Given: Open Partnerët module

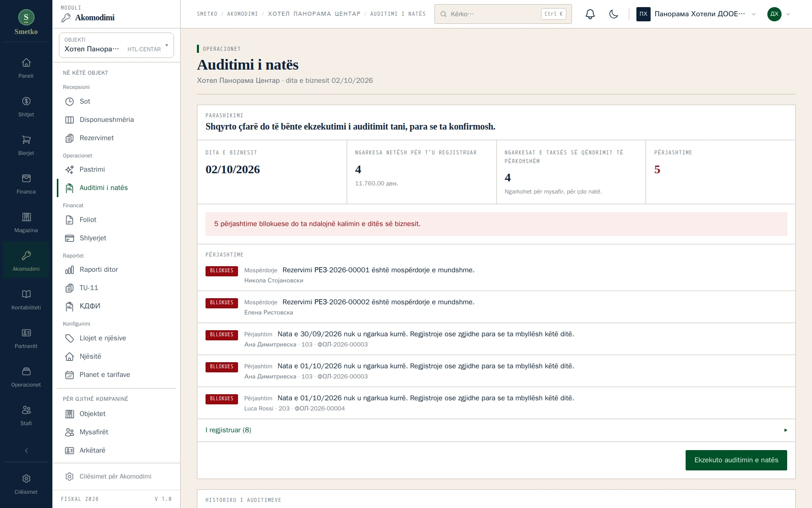Looking at the screenshot, I should coord(26,339).
